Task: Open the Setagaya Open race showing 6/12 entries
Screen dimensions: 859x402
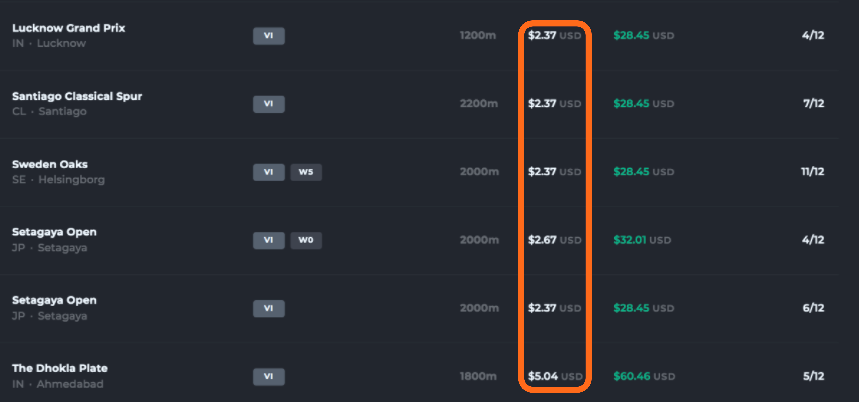Action: pyautogui.click(x=54, y=300)
